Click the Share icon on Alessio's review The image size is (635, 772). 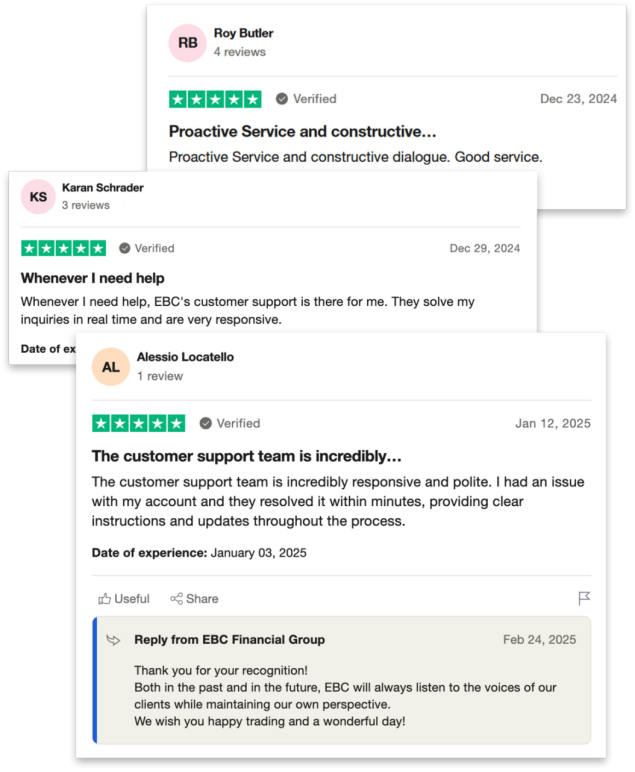(x=176, y=599)
